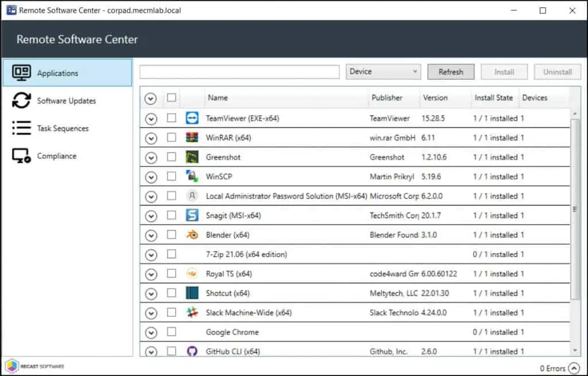Check the Snagit (MSI-x64) checkbox
This screenshot has height=376, width=588.
point(171,215)
